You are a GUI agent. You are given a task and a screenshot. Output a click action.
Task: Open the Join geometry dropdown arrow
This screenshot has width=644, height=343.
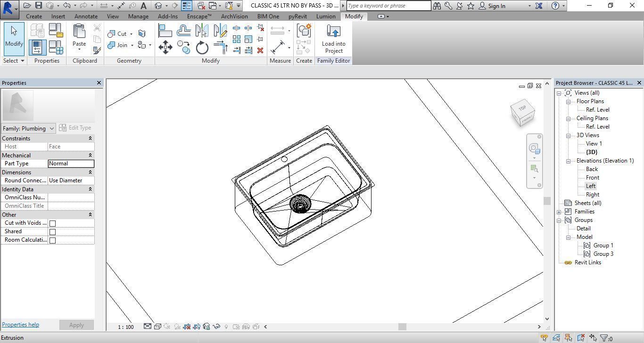point(132,45)
